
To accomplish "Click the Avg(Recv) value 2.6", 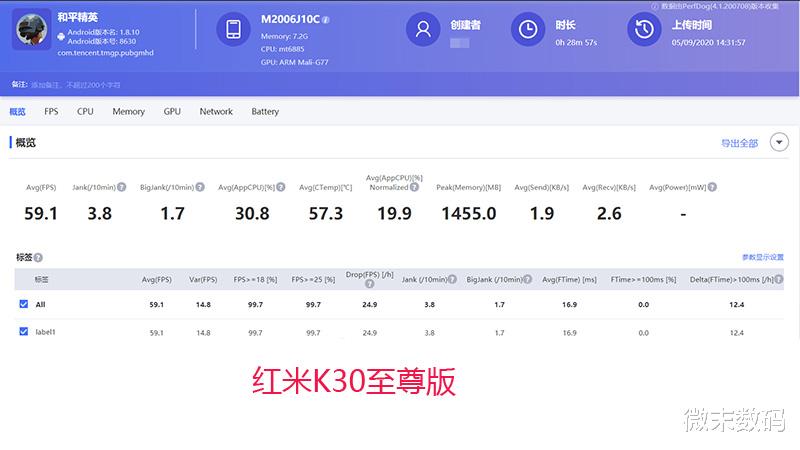I will click(x=609, y=213).
